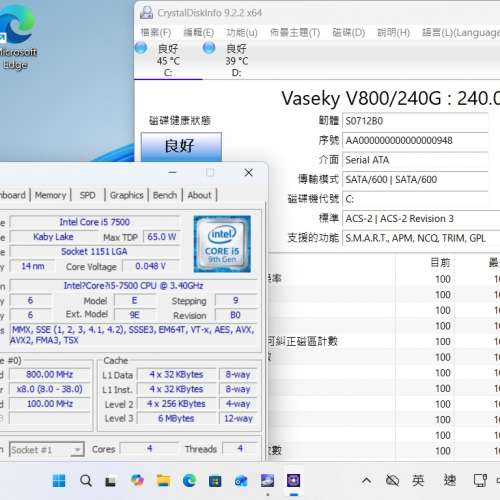Screen dimensions: 500x500
Task: Click the network tray icon
Action: click(480, 480)
